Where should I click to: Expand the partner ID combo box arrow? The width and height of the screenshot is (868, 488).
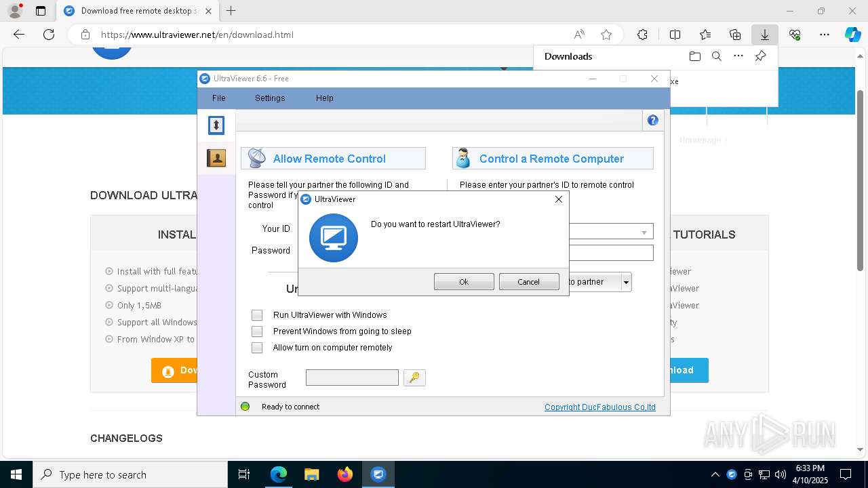[x=644, y=232]
